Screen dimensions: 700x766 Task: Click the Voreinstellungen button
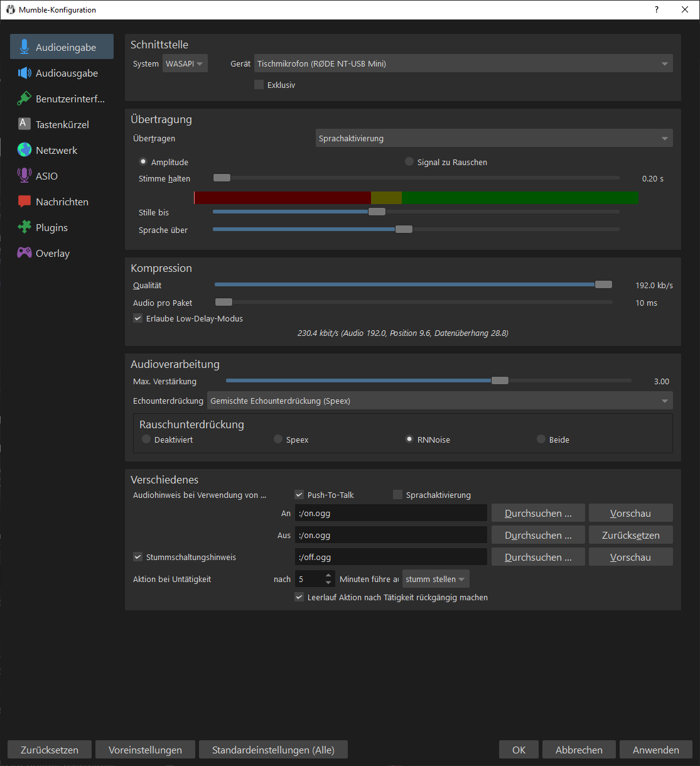145,750
